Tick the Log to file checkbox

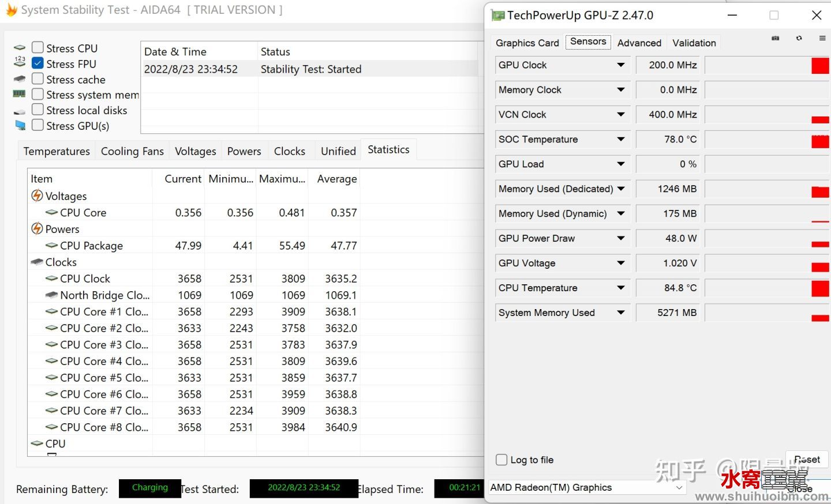click(501, 460)
